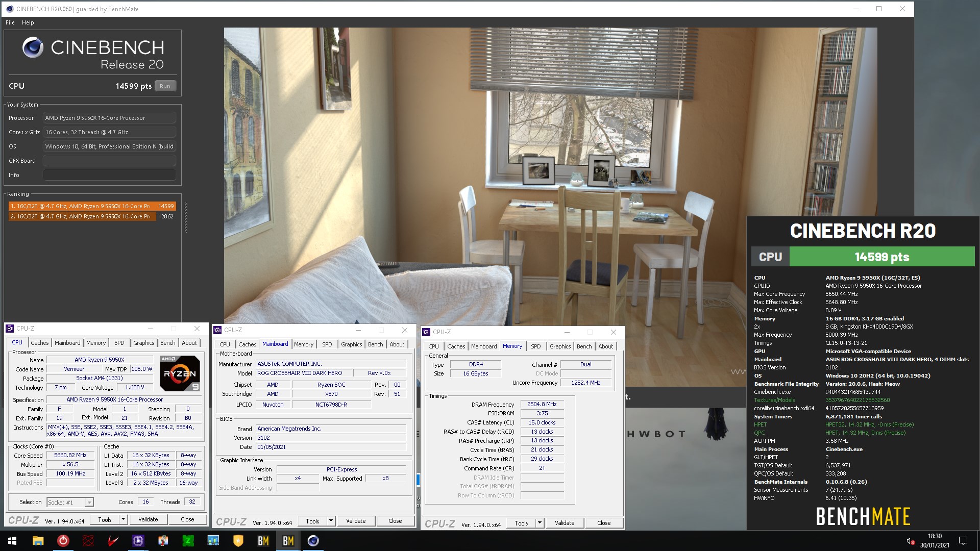This screenshot has width=980, height=551.
Task: Click the green Z chip taskbar icon
Action: [188, 541]
